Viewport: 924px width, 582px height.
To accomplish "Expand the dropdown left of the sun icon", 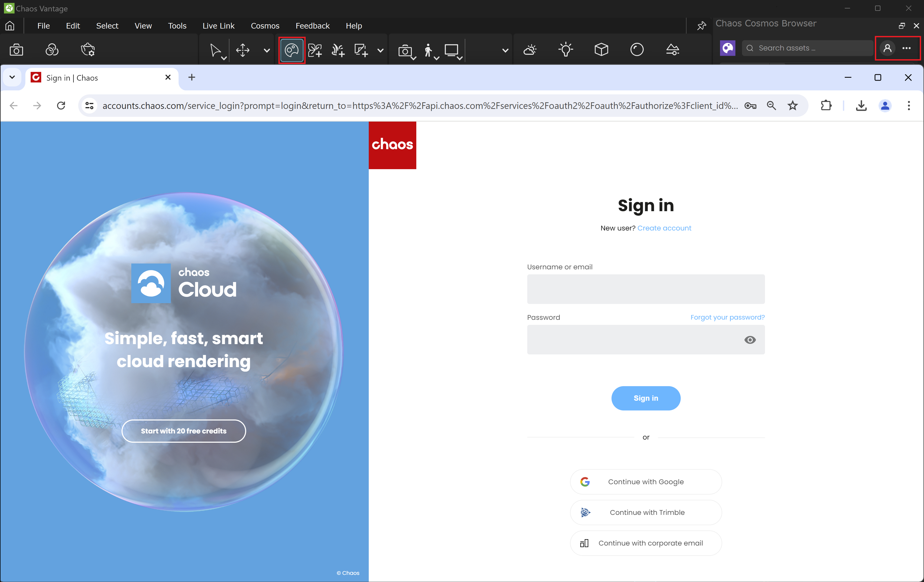I will [x=505, y=50].
